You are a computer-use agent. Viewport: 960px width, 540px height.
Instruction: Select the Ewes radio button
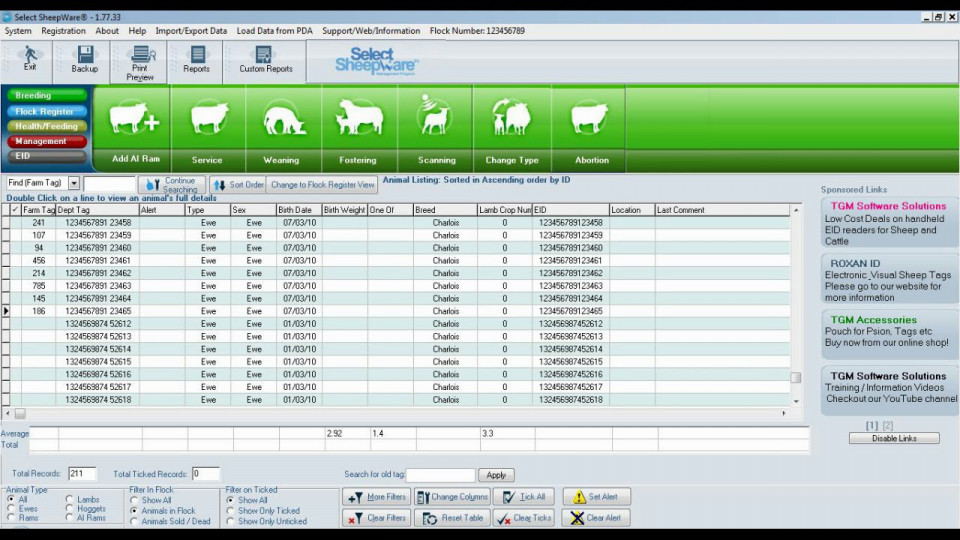pos(11,509)
